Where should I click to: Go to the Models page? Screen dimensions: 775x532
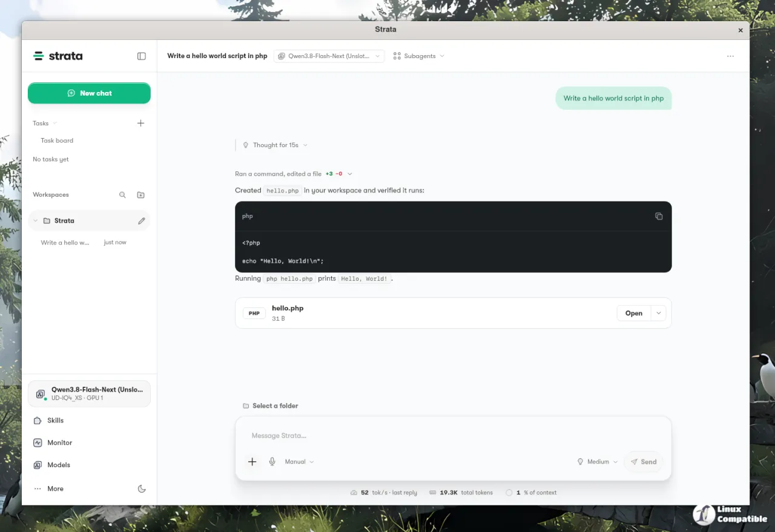click(x=90, y=465)
